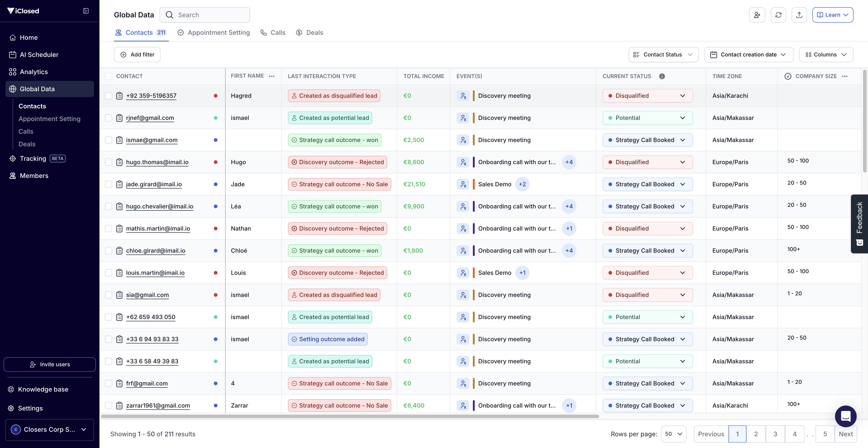Image resolution: width=868 pixels, height=448 pixels.
Task: Toggle the select-all contacts checkbox
Action: point(108,76)
